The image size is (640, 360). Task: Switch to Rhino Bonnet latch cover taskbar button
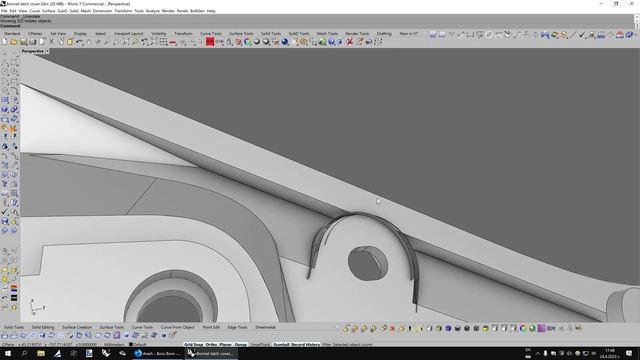(x=211, y=353)
